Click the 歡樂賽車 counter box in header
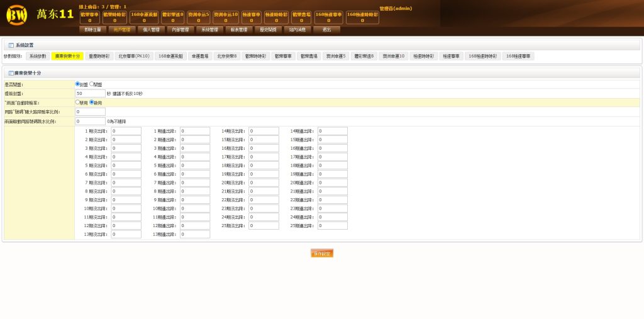The height and width of the screenshot is (319, 644). (x=90, y=17)
